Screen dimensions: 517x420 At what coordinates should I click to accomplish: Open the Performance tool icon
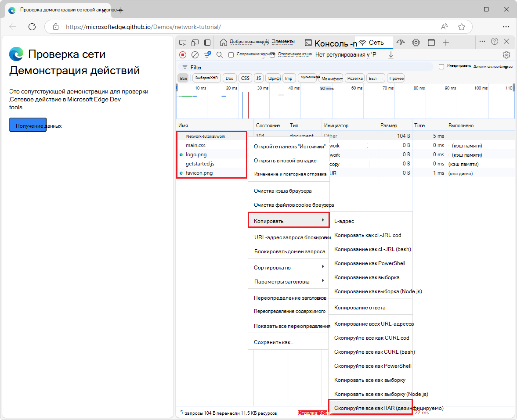(x=400, y=43)
